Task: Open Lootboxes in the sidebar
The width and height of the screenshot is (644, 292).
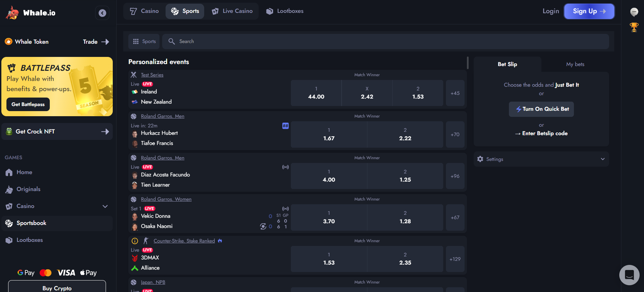Action: [x=30, y=240]
